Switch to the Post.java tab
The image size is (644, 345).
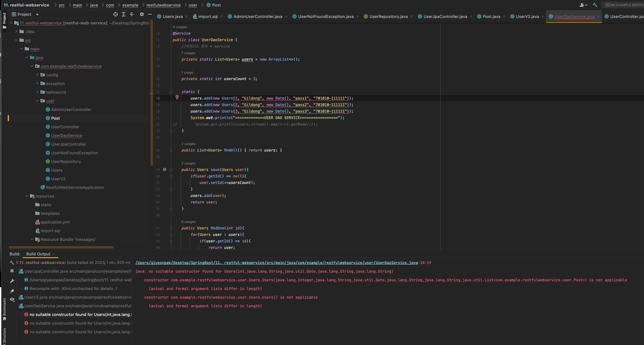[491, 16]
